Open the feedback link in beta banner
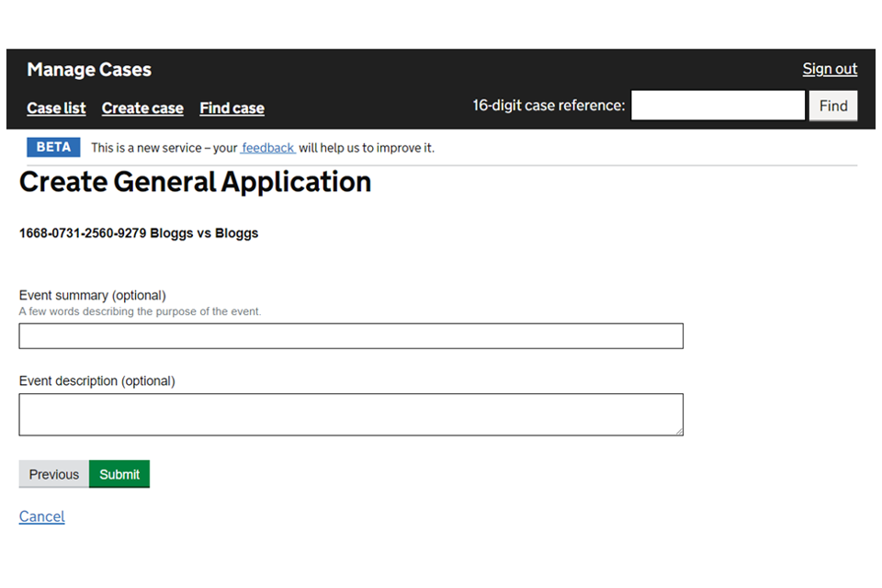The image size is (882, 588). pyautogui.click(x=268, y=148)
